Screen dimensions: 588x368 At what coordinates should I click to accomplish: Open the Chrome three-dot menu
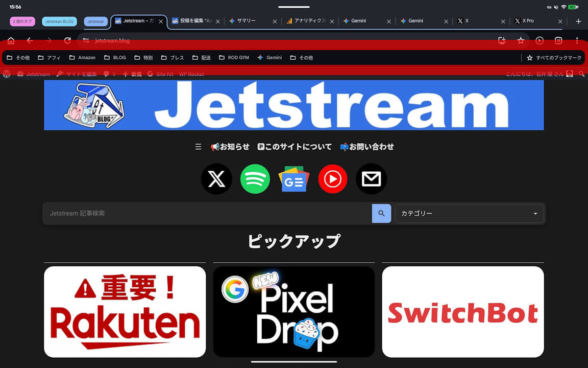pyautogui.click(x=577, y=40)
